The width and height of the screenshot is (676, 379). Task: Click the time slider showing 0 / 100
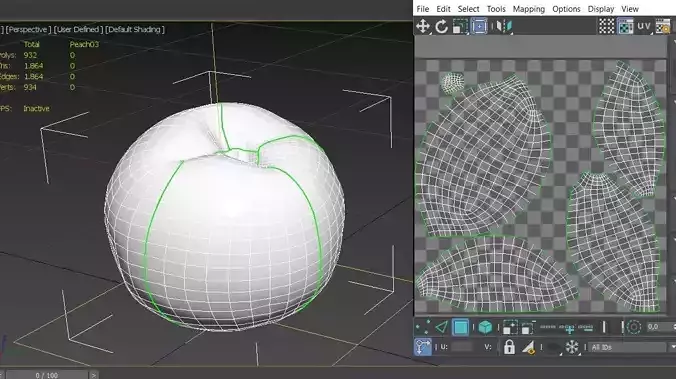[x=47, y=375]
